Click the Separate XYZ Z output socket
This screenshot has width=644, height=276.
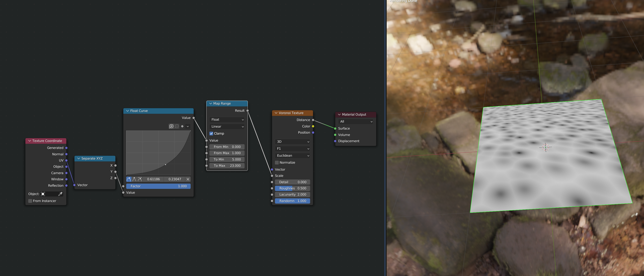click(x=115, y=178)
